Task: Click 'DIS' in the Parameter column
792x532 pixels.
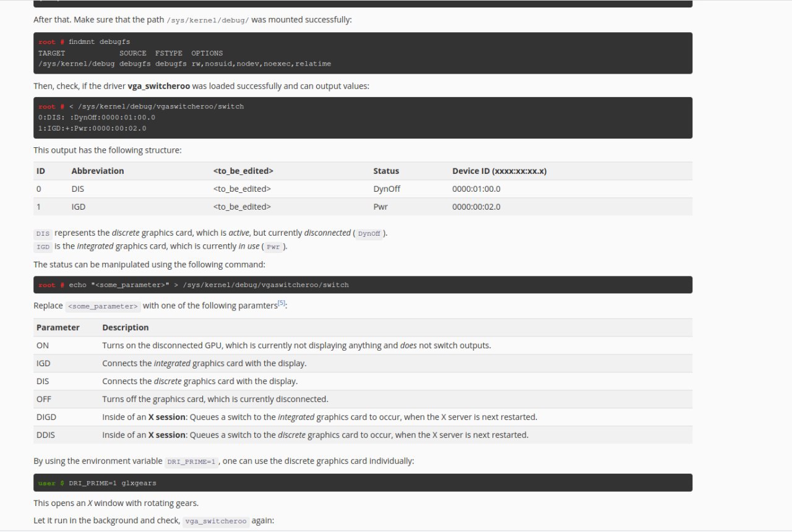Action: (x=43, y=381)
